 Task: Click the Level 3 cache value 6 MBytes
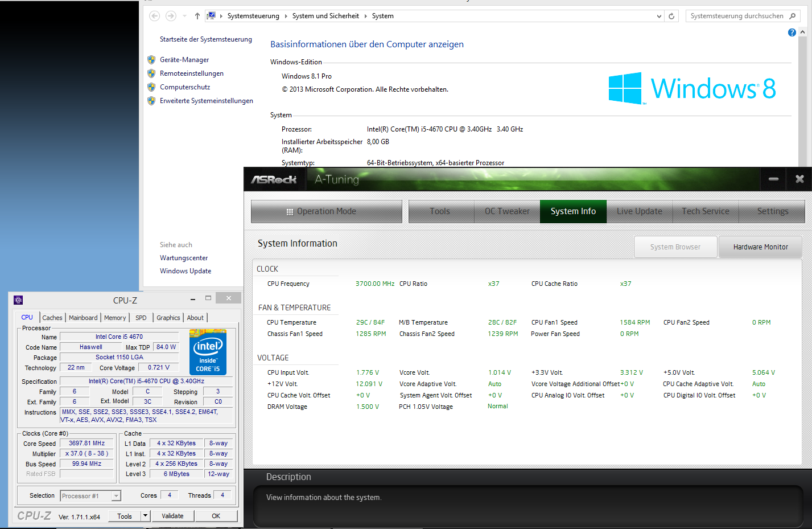pos(176,474)
